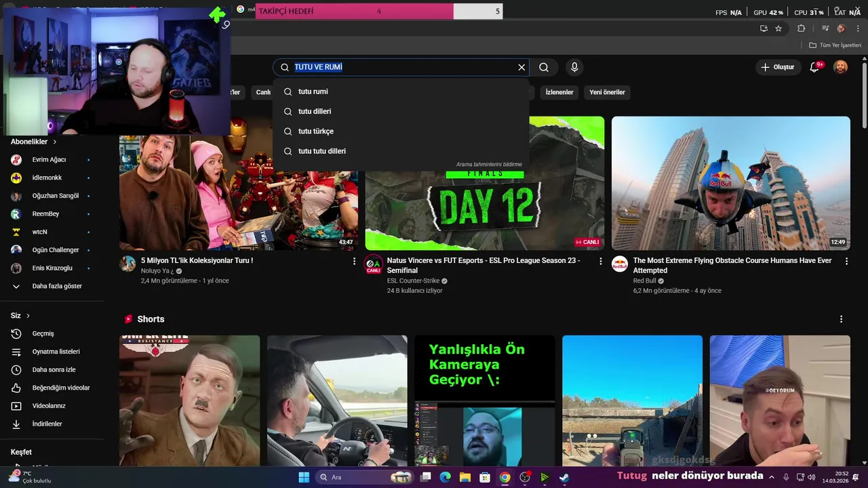This screenshot has width=868, height=488.
Task: Expand the Abonelikler section header
Action: [x=34, y=142]
